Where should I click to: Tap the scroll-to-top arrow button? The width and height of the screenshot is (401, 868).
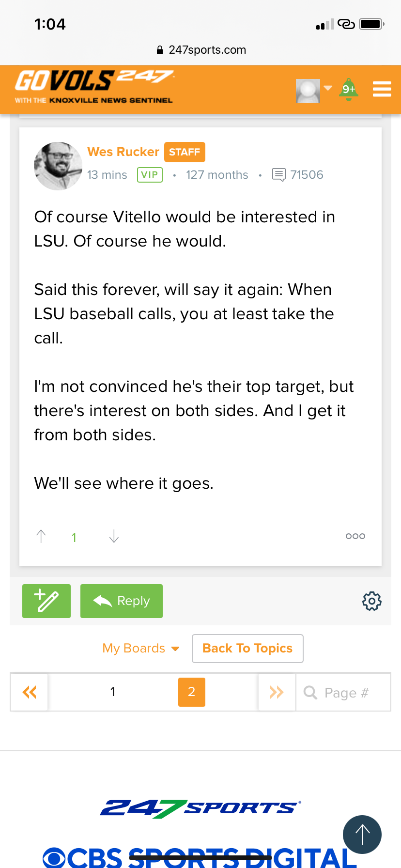tap(362, 835)
